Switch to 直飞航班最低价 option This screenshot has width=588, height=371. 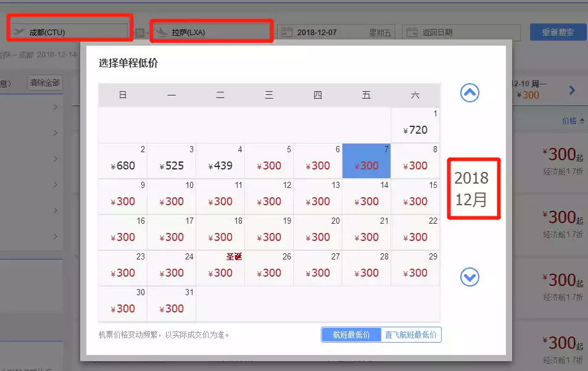tap(410, 335)
